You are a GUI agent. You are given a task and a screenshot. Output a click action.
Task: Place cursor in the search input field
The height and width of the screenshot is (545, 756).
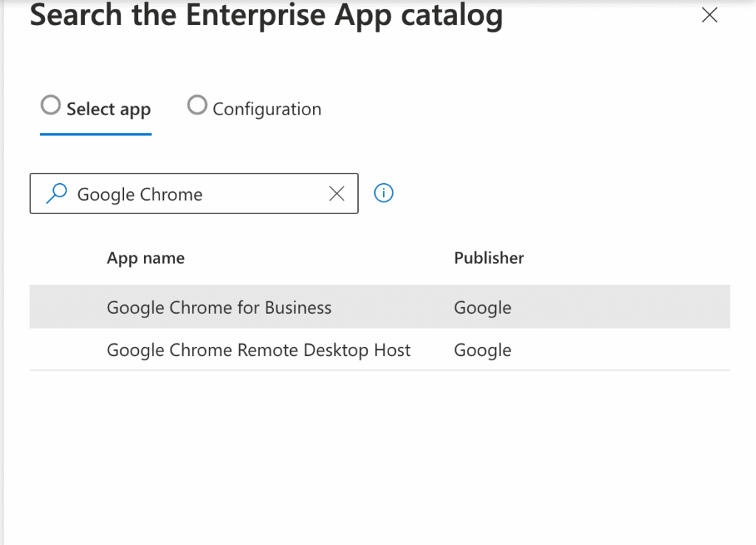tap(185, 193)
